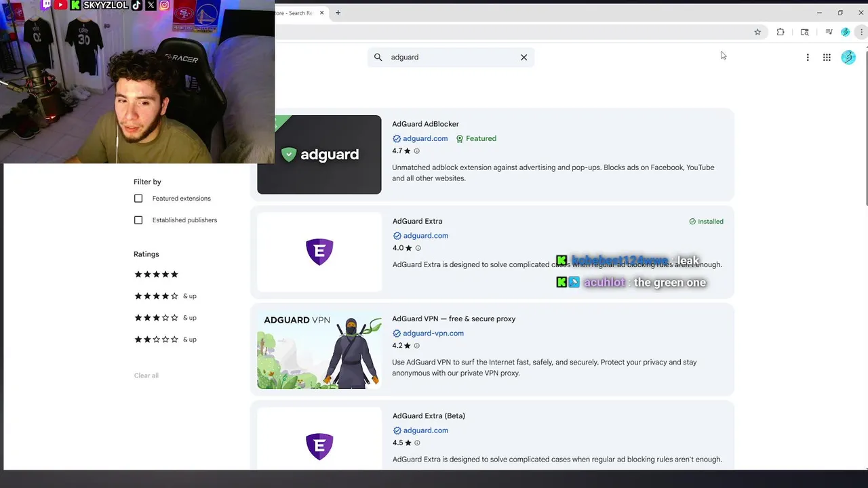This screenshot has width=868, height=488.
Task: Open the AdGuard AdBlocker thumbnail
Action: pyautogui.click(x=319, y=155)
